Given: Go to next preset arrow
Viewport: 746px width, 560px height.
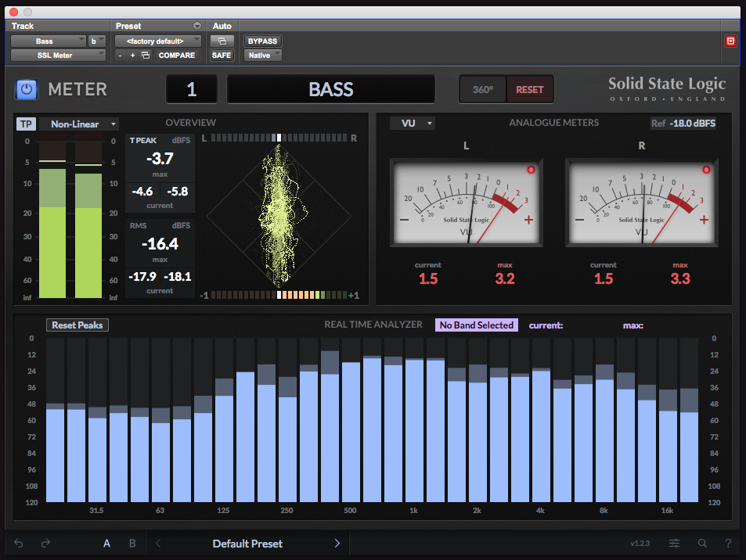Looking at the screenshot, I should point(337,543).
